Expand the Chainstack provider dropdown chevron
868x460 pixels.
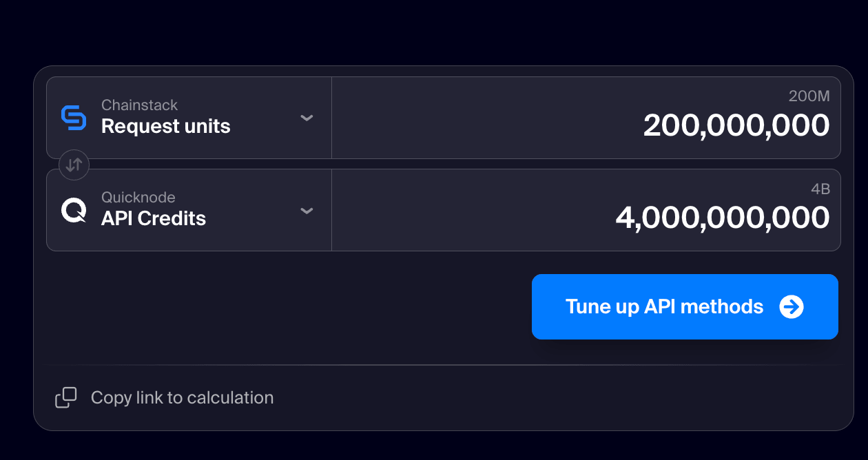[307, 118]
